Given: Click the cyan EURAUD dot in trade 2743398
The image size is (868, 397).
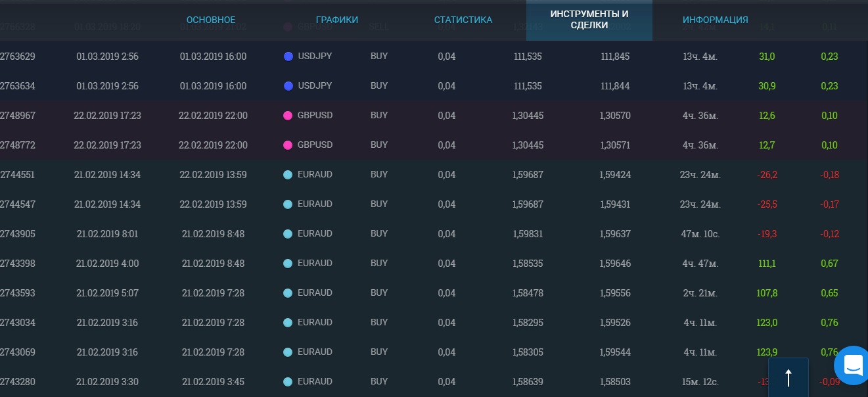Looking at the screenshot, I should coord(288,264).
